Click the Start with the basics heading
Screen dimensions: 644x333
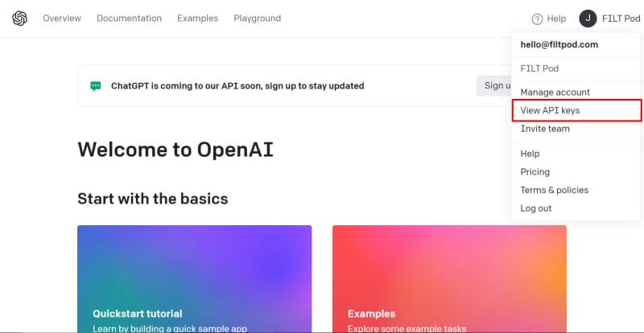tap(153, 199)
